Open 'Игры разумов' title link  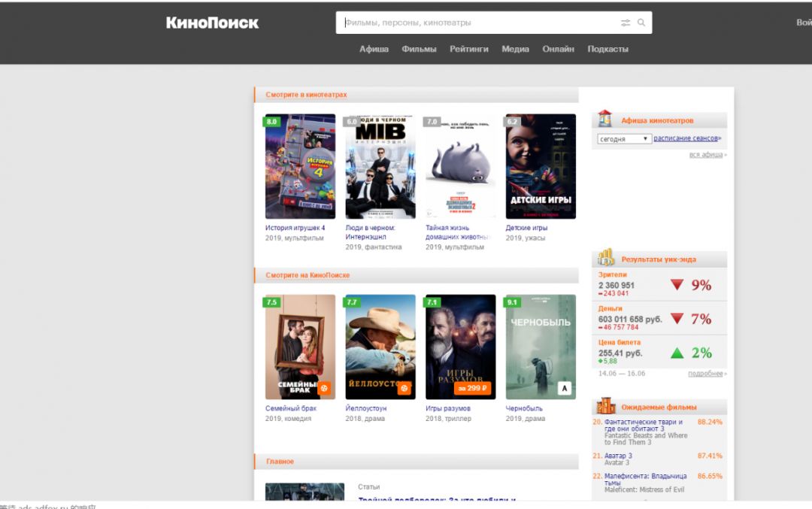[448, 408]
